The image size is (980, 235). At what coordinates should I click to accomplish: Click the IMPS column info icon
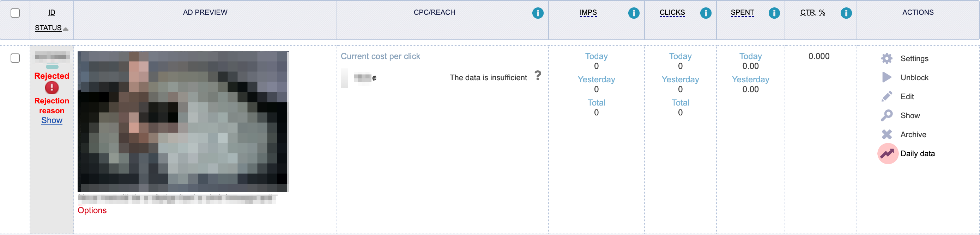point(634,13)
